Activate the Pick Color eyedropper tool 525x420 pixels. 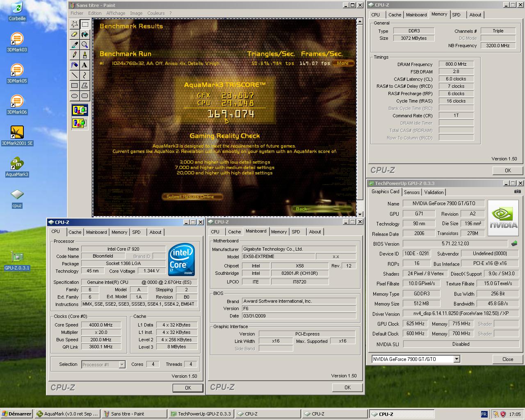point(75,45)
